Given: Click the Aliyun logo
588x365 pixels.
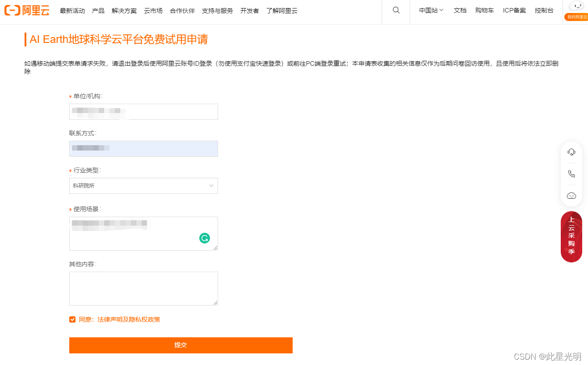Looking at the screenshot, I should point(27,10).
